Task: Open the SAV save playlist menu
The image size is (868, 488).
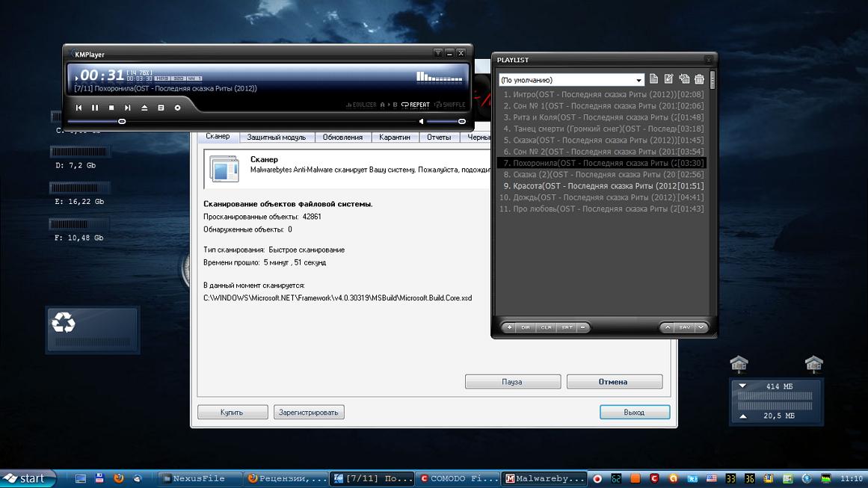Action: 684,327
